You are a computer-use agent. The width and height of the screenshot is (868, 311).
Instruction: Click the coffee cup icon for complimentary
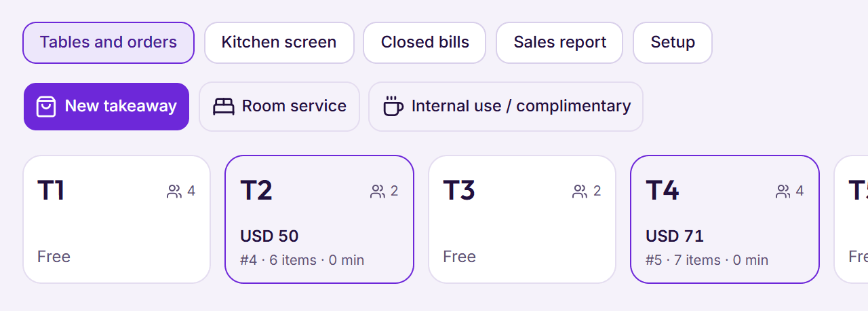pyautogui.click(x=393, y=107)
